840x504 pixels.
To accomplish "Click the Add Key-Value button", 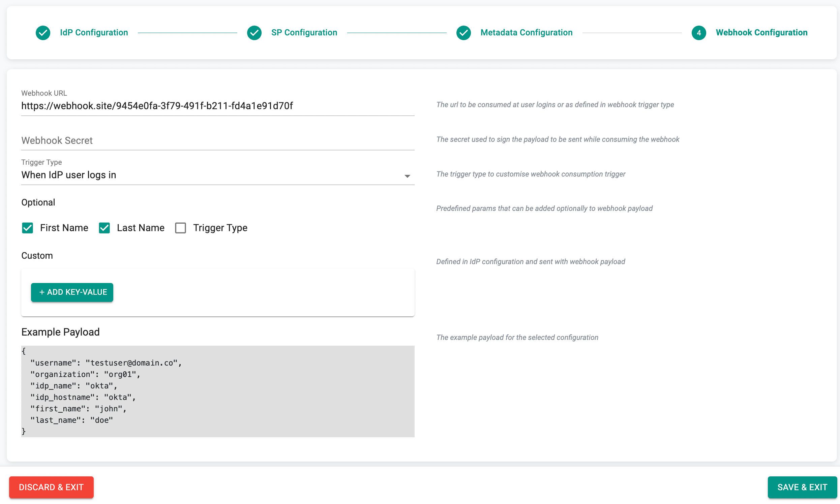I will [72, 292].
